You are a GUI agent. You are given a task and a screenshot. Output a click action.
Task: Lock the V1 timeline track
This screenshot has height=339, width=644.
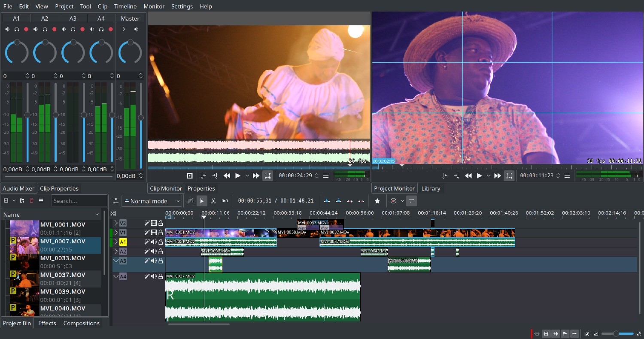click(x=161, y=233)
